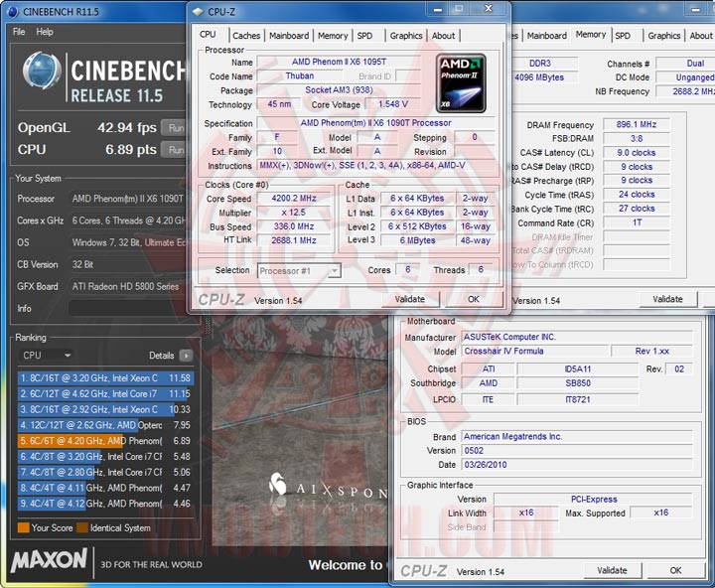Open Mainboard tab in the memory CPU-Z window
The height and width of the screenshot is (588, 715).
(547, 36)
